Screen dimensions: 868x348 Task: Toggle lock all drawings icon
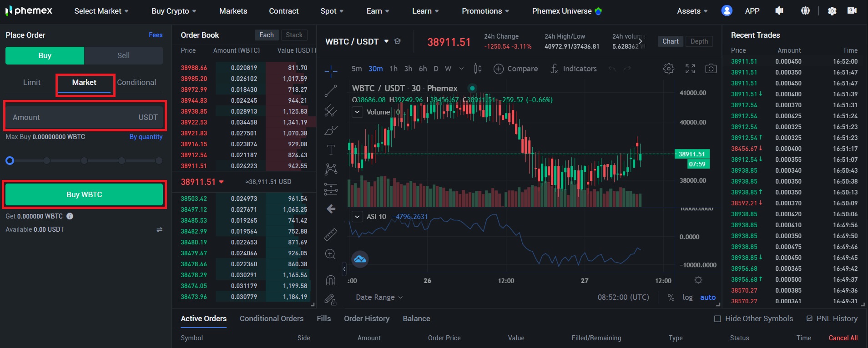click(x=331, y=299)
